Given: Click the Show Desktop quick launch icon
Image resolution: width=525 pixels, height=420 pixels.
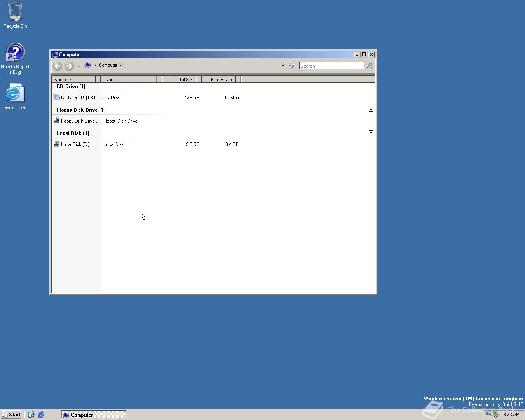Looking at the screenshot, I should tap(31, 415).
